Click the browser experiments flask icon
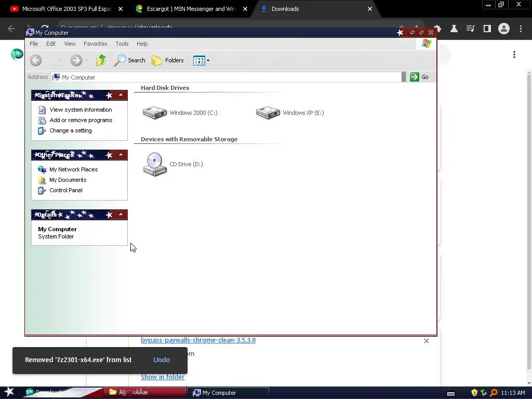This screenshot has width=532, height=399. [454, 29]
